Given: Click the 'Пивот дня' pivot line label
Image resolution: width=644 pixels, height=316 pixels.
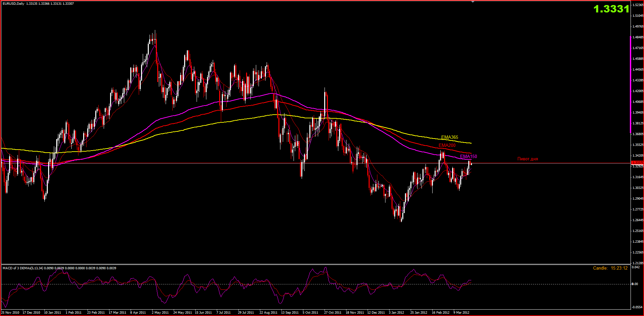Looking at the screenshot, I should (x=527, y=159).
